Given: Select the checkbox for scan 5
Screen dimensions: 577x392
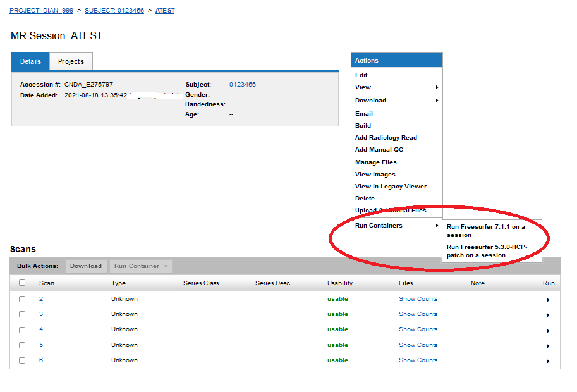Looking at the screenshot, I should point(22,345).
